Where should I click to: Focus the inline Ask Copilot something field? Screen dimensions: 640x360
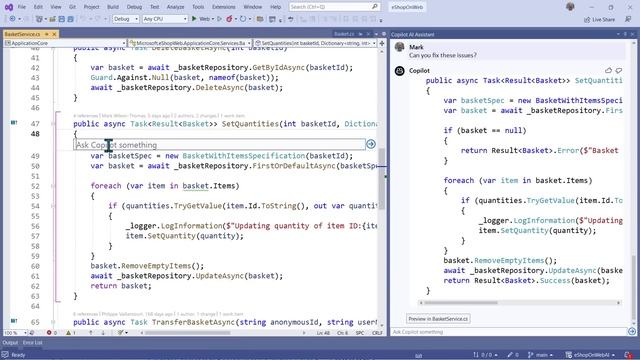coord(220,144)
